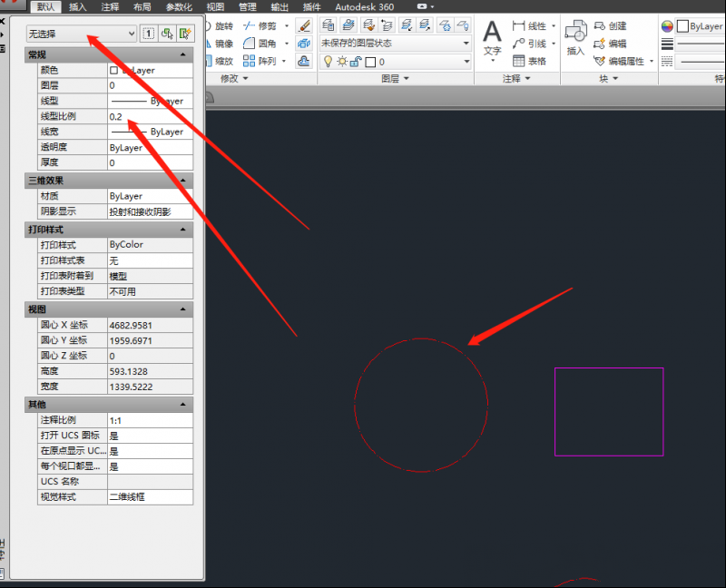
Task: Select the Mirror (镜像) tool
Action: [220, 44]
